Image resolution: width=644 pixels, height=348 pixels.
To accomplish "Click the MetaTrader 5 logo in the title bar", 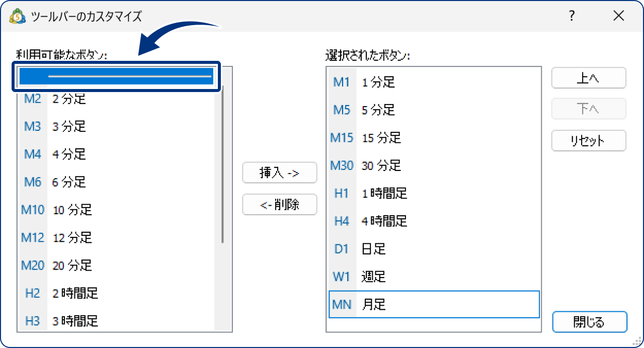I will pyautogui.click(x=18, y=16).
